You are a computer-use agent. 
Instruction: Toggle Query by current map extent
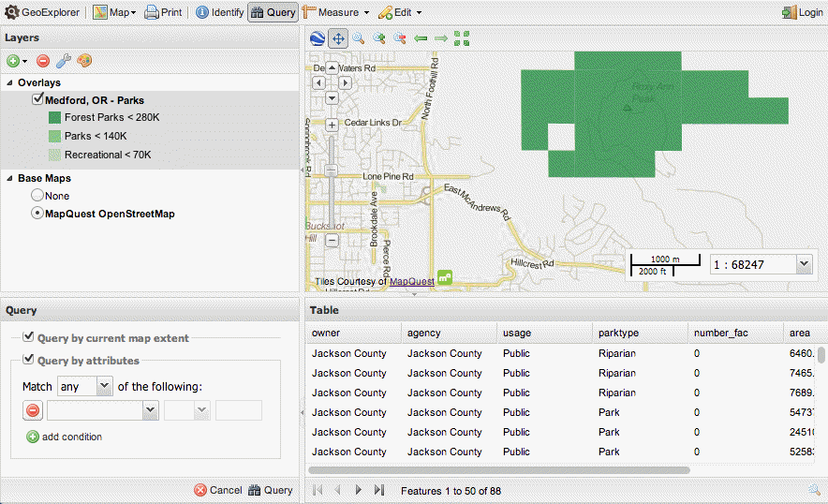tap(29, 337)
